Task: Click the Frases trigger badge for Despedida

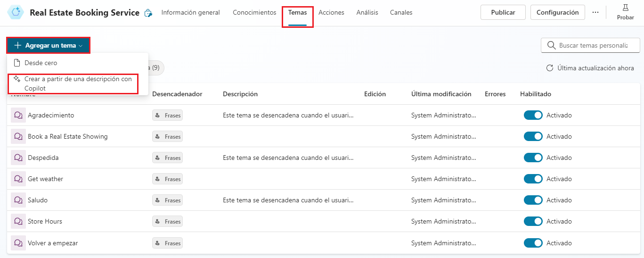Action: click(167, 158)
